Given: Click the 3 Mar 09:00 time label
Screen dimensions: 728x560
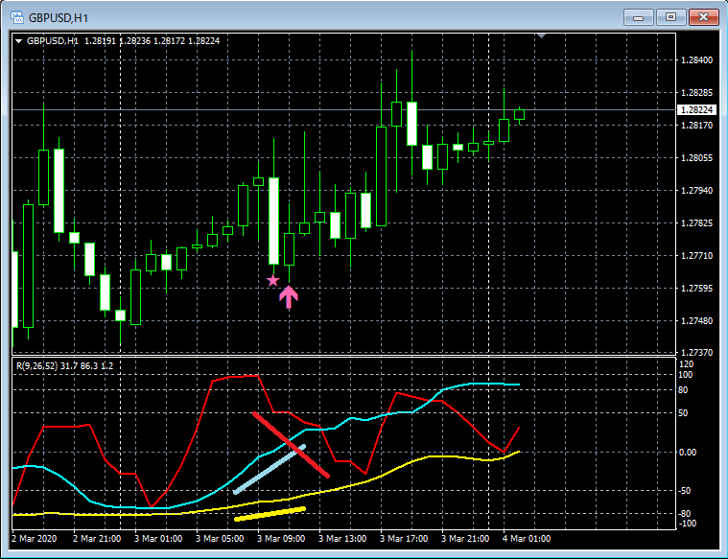Looking at the screenshot, I should tap(281, 539).
